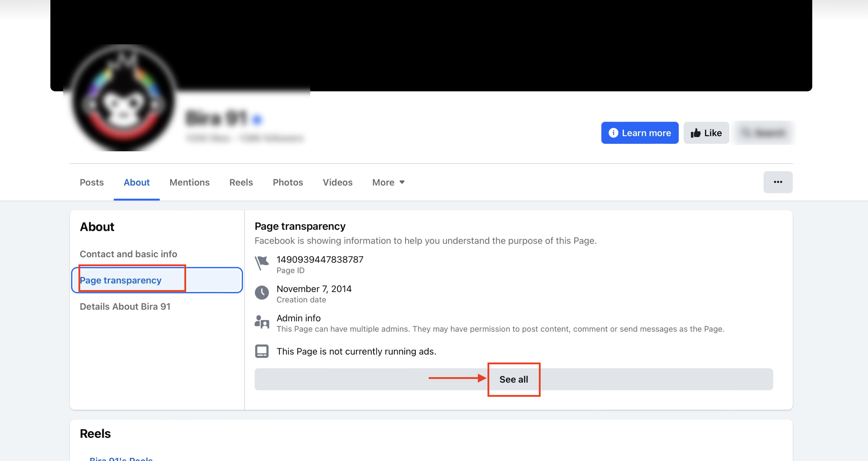Select the Photos tab
This screenshot has height=461, width=868.
point(288,182)
